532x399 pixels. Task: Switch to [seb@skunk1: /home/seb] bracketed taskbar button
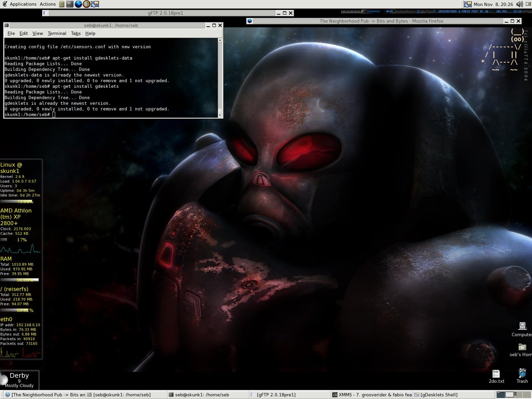[126, 395]
